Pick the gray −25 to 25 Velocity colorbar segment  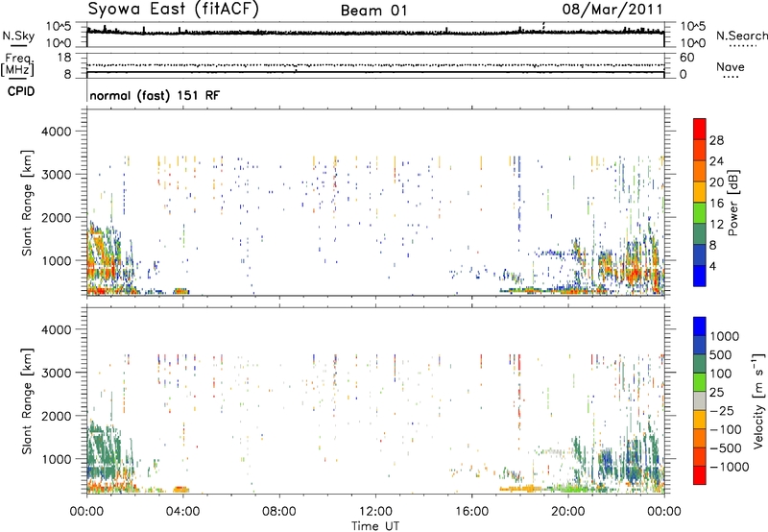coord(700,400)
